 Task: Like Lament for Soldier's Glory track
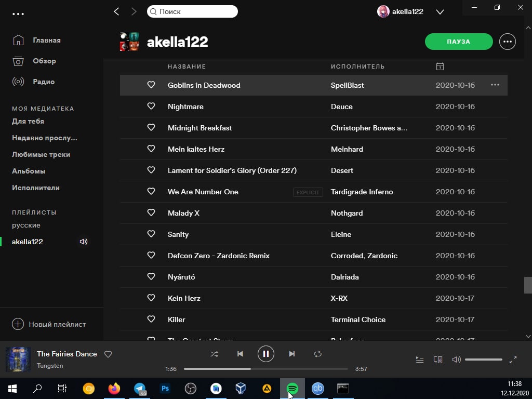151,170
